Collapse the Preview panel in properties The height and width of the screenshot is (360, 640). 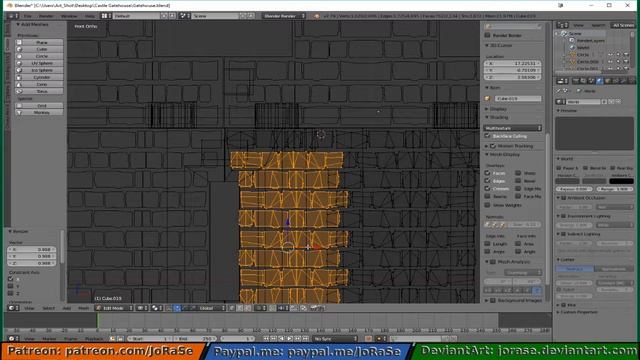558,111
